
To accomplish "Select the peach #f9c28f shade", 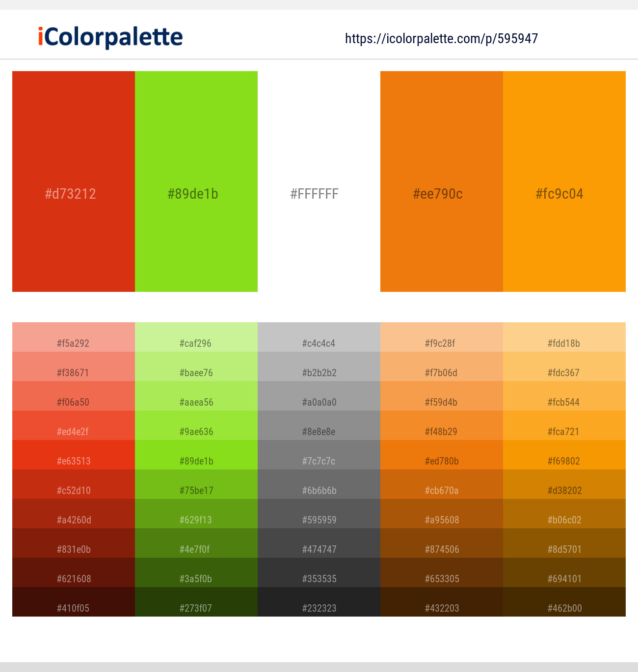I will (442, 337).
